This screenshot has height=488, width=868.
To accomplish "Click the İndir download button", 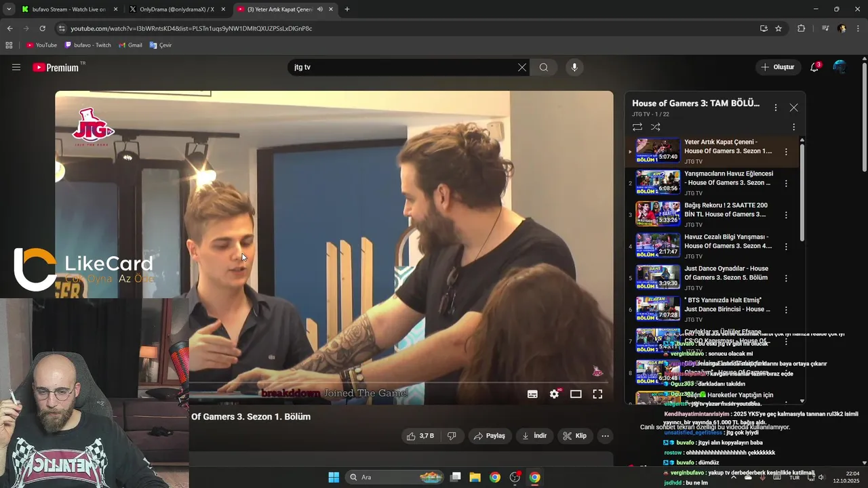I will [534, 436].
